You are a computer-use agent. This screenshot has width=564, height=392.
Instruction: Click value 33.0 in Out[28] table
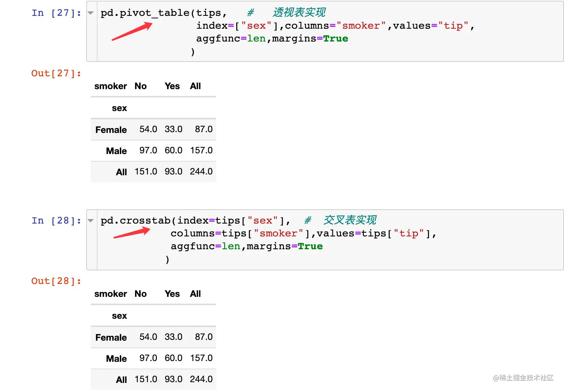pos(174,337)
